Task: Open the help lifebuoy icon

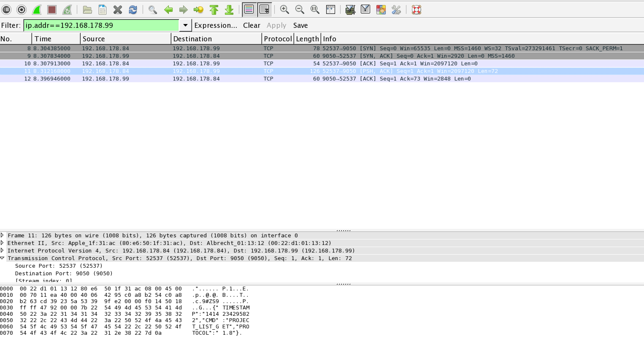Action: click(x=416, y=10)
